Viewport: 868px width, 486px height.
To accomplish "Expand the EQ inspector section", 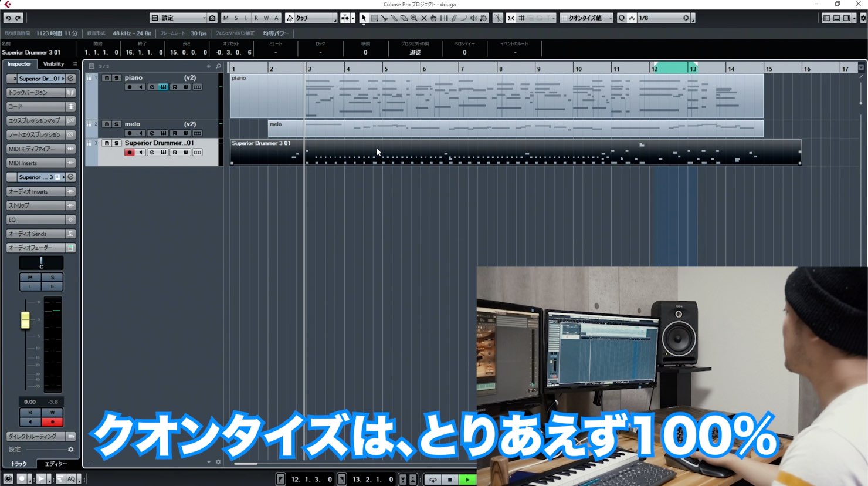I will pyautogui.click(x=41, y=220).
